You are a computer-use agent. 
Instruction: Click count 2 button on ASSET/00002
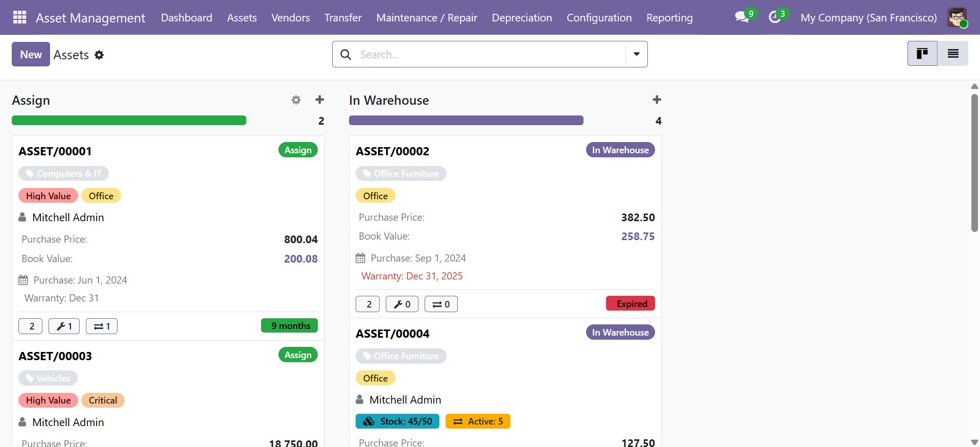pyautogui.click(x=368, y=304)
